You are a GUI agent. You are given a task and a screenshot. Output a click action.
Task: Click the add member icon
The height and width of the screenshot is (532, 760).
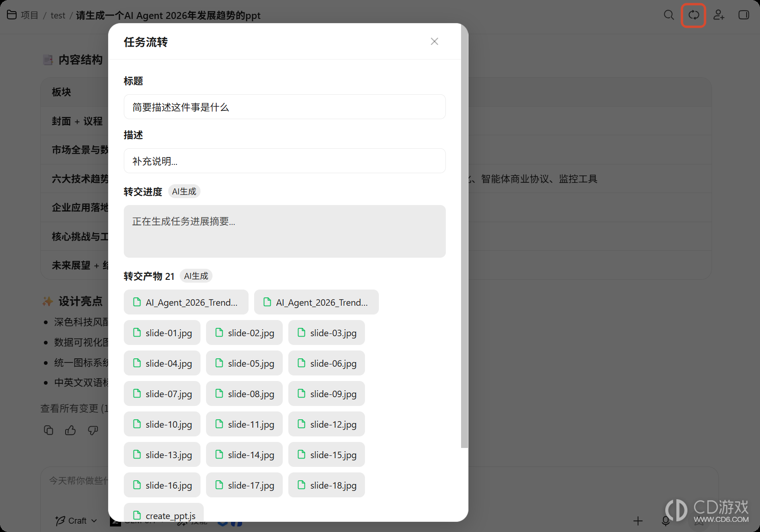click(x=718, y=15)
